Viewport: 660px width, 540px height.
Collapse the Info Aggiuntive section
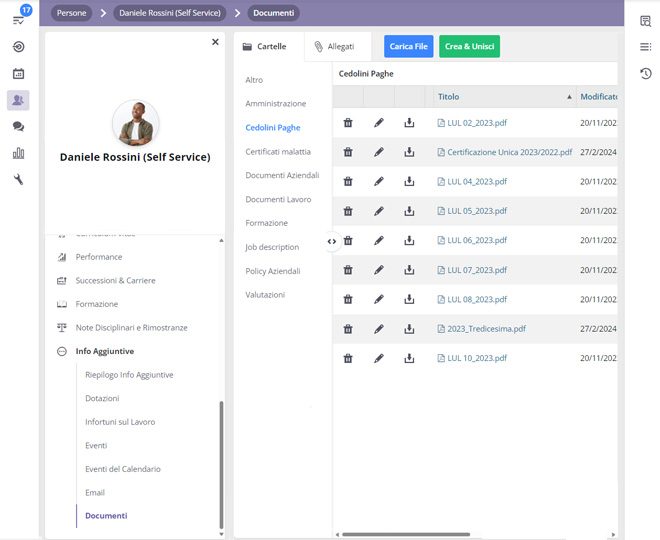[x=62, y=352]
